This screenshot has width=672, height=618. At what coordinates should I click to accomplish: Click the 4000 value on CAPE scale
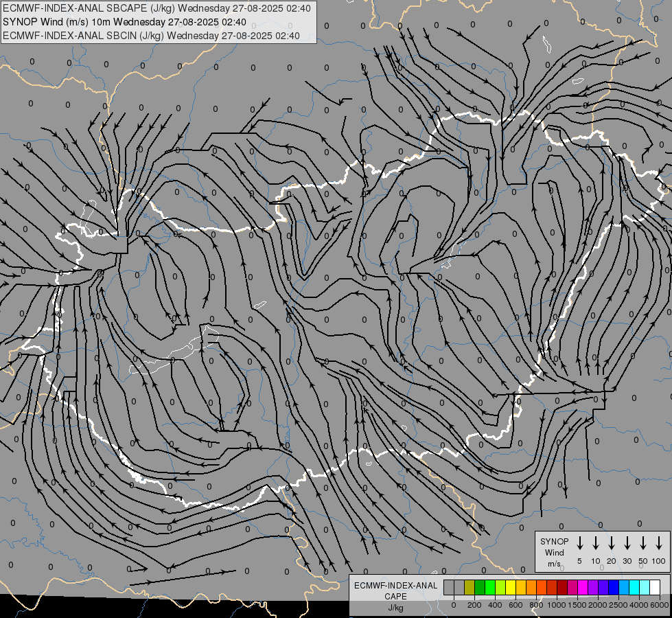639,605
